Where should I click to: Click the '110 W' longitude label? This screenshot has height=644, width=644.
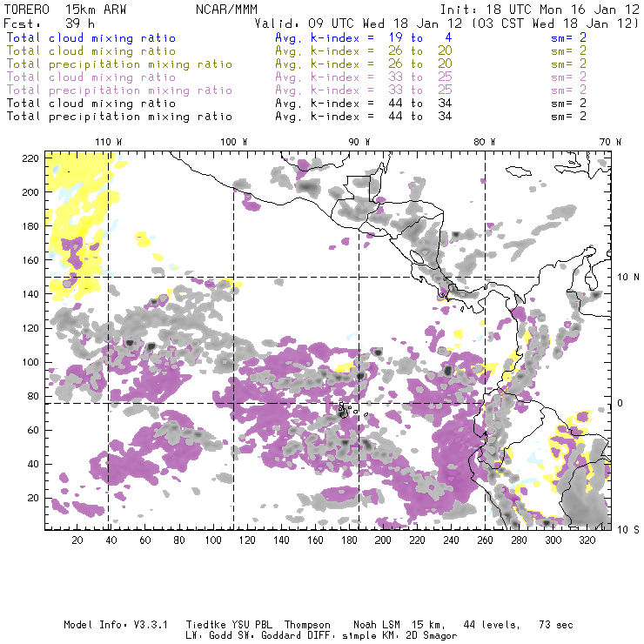[x=109, y=142]
